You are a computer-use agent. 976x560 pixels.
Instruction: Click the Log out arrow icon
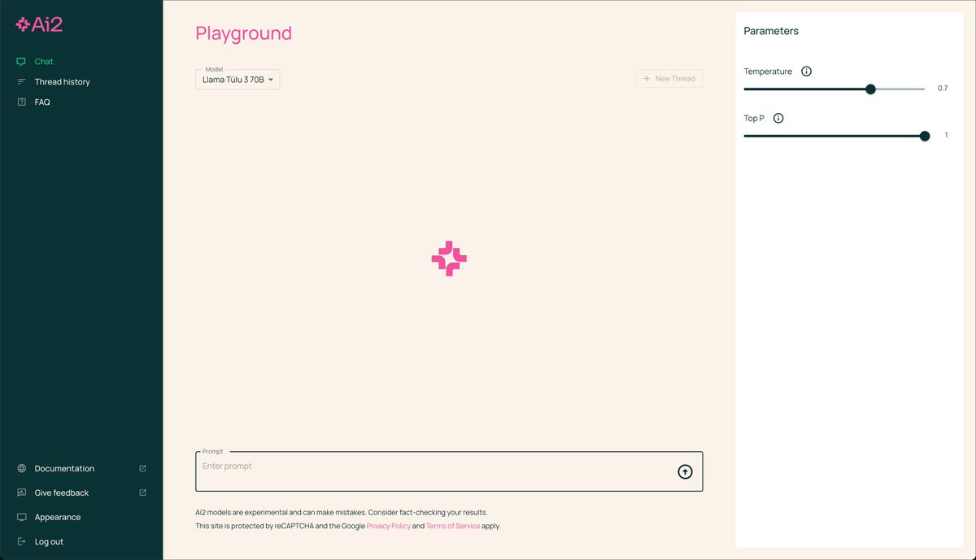[x=21, y=542]
